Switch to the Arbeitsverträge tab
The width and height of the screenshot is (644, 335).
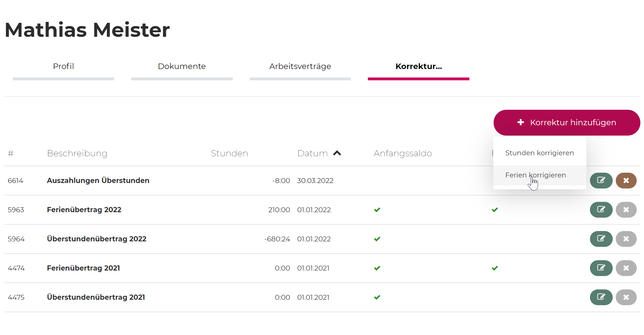pyautogui.click(x=300, y=66)
